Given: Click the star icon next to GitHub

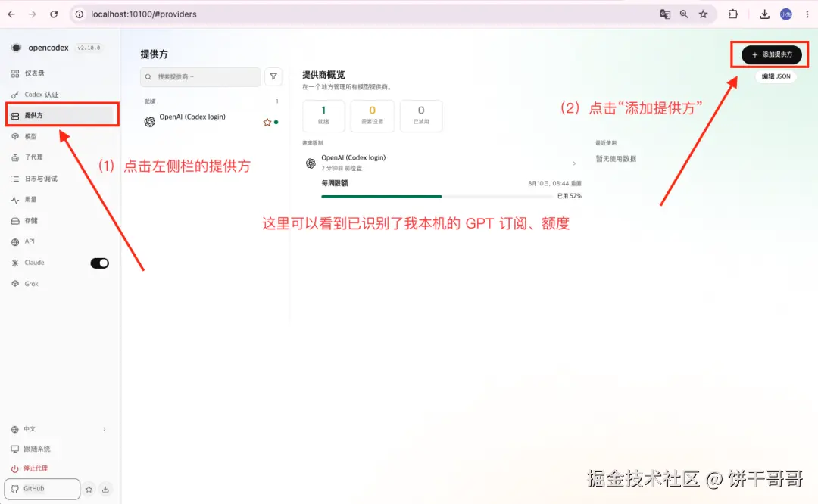Looking at the screenshot, I should pos(89,490).
